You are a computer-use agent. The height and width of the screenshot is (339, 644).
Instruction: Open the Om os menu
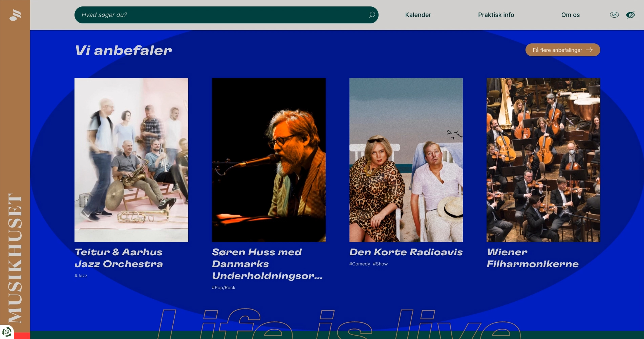(x=570, y=15)
